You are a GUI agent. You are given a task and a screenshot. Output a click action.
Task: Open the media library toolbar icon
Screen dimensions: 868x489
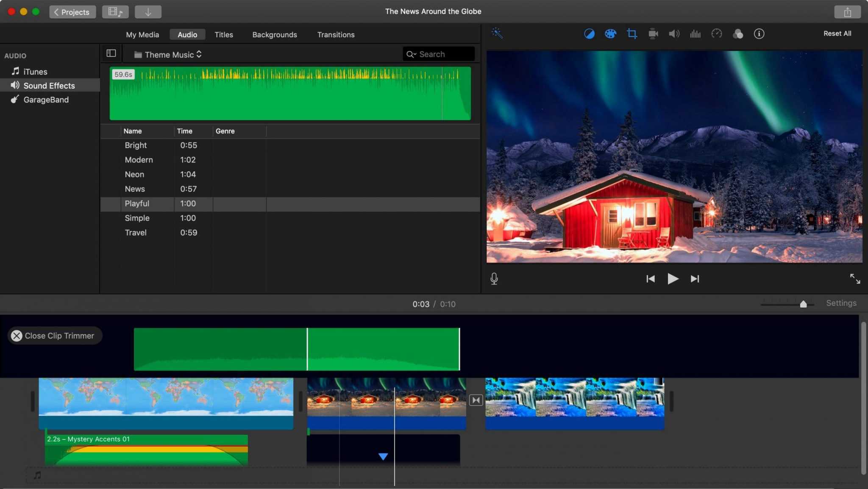[x=115, y=12]
